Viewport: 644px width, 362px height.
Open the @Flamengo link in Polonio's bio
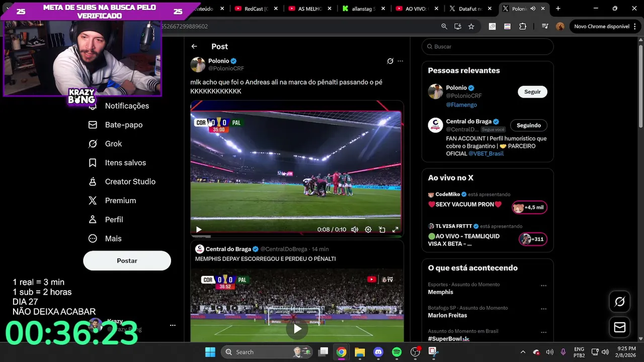tap(461, 105)
